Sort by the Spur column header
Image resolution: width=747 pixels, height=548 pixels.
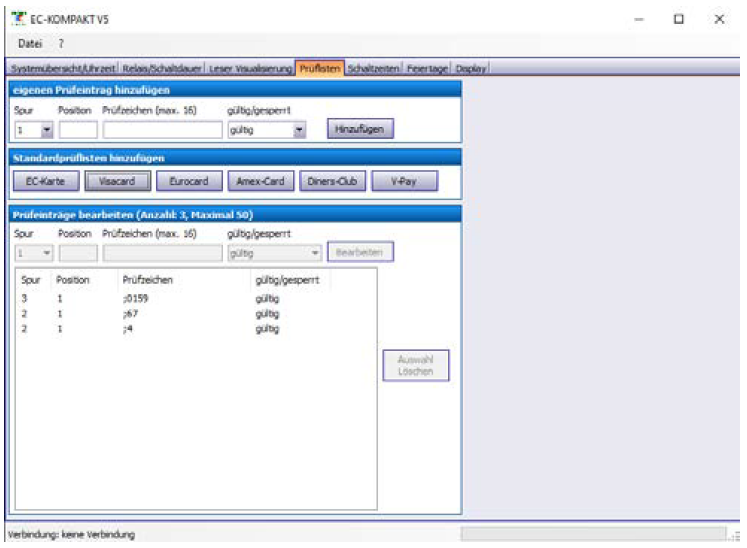pos(31,280)
